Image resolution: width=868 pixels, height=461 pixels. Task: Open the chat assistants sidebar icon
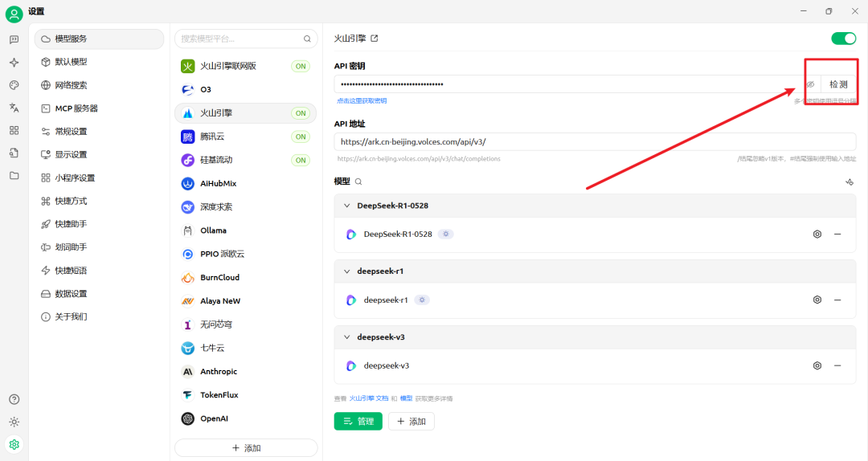[x=14, y=40]
